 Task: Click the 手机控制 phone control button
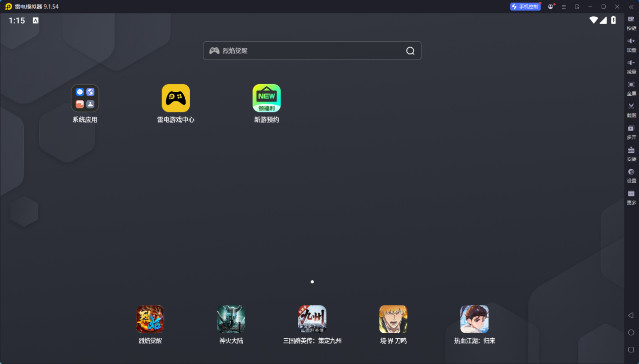pyautogui.click(x=525, y=7)
